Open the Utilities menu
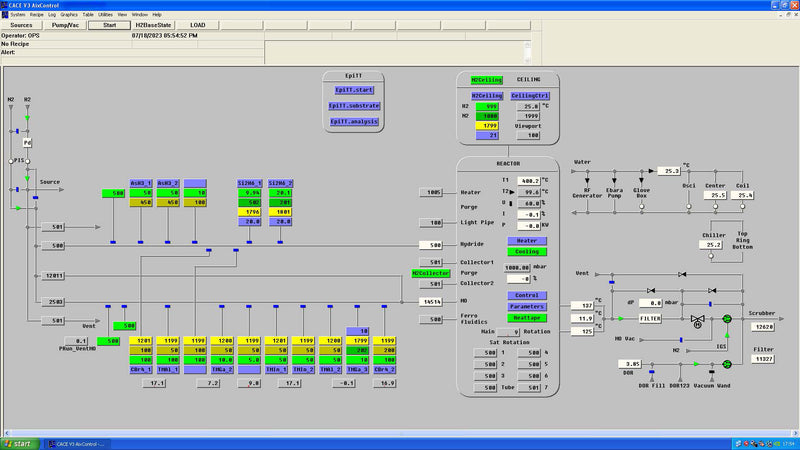Viewport: 800px width, 450px height. [106, 15]
